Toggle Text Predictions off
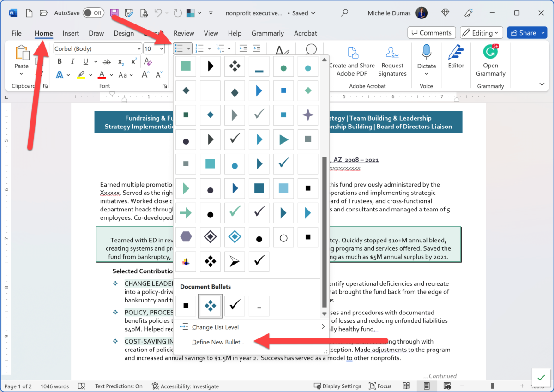Image resolution: width=554 pixels, height=392 pixels. click(x=119, y=386)
